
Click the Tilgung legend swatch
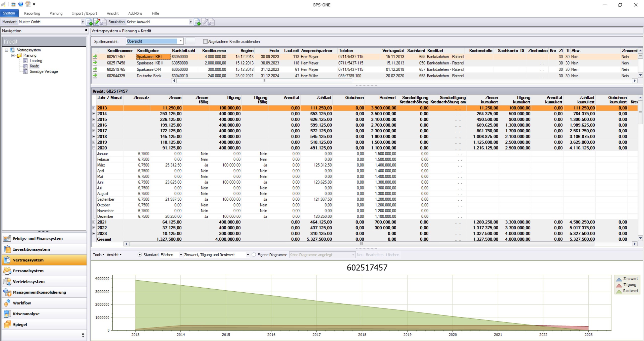point(619,285)
